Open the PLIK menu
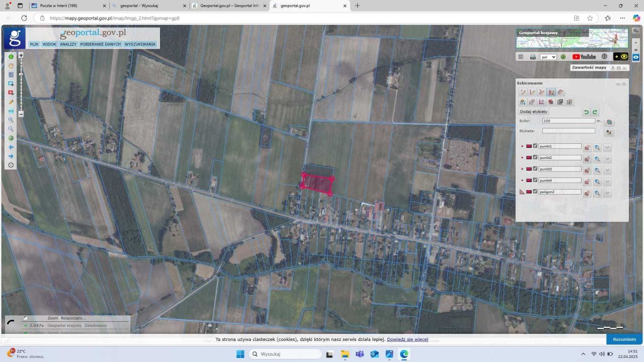Screen dimensions: 644x362 tap(34, 44)
